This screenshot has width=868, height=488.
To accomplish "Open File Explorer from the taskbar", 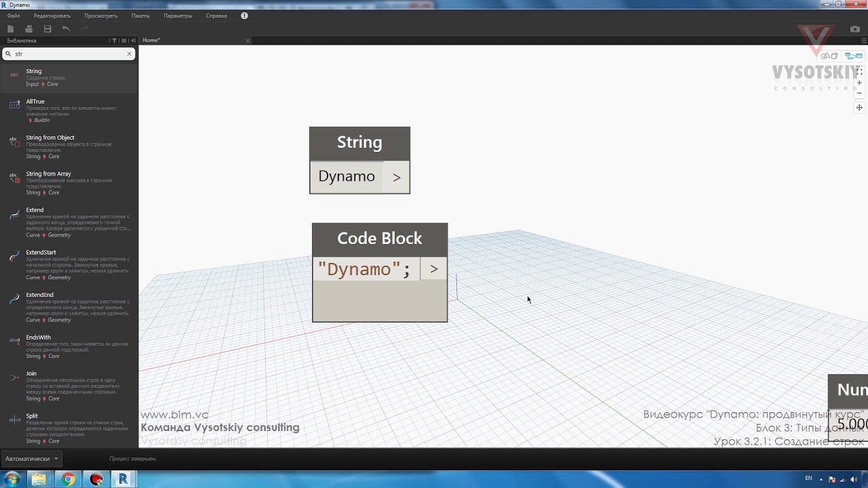I will point(39,479).
